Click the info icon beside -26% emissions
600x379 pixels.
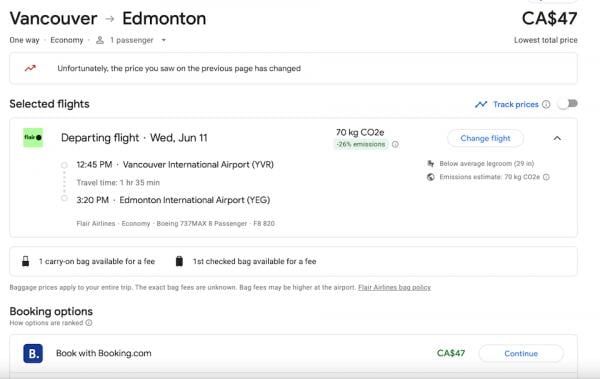(x=395, y=144)
